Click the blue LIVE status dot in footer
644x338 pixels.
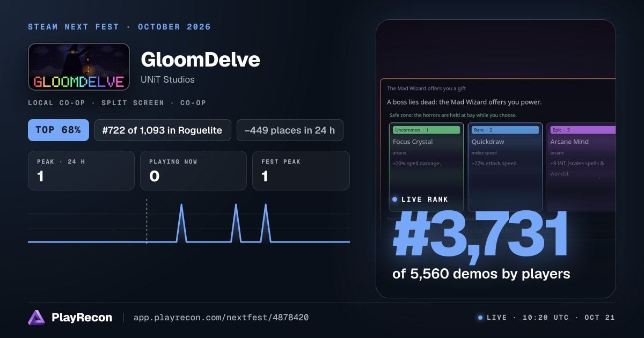pyautogui.click(x=480, y=318)
